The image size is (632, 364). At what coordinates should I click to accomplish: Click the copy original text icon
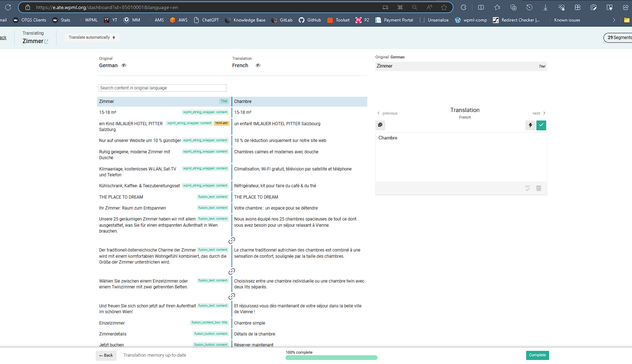(x=380, y=125)
